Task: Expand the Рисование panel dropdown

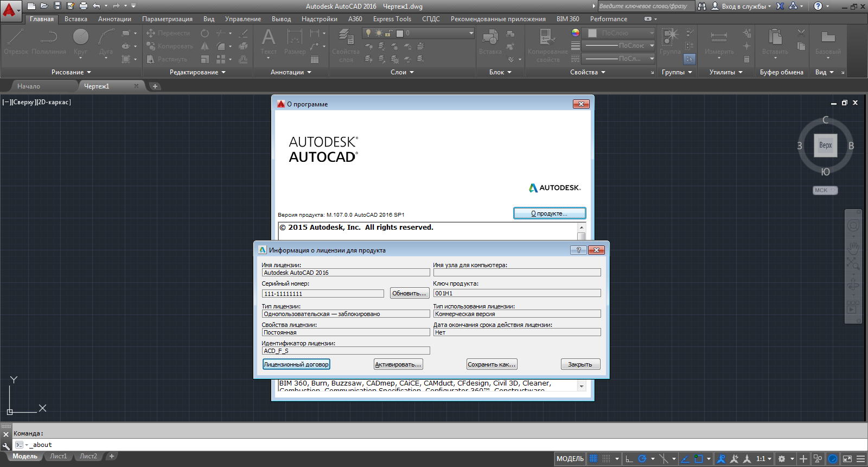Action: pyautogui.click(x=71, y=72)
